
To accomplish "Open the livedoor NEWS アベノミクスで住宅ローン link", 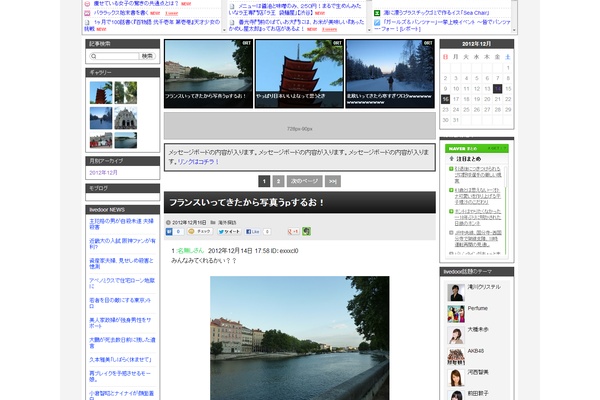I will click(122, 283).
